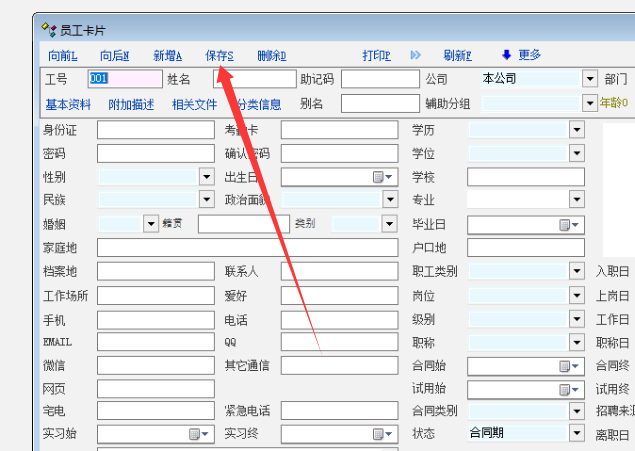Switch to the 相关文件 tab
The width and height of the screenshot is (635, 451).
pyautogui.click(x=194, y=104)
